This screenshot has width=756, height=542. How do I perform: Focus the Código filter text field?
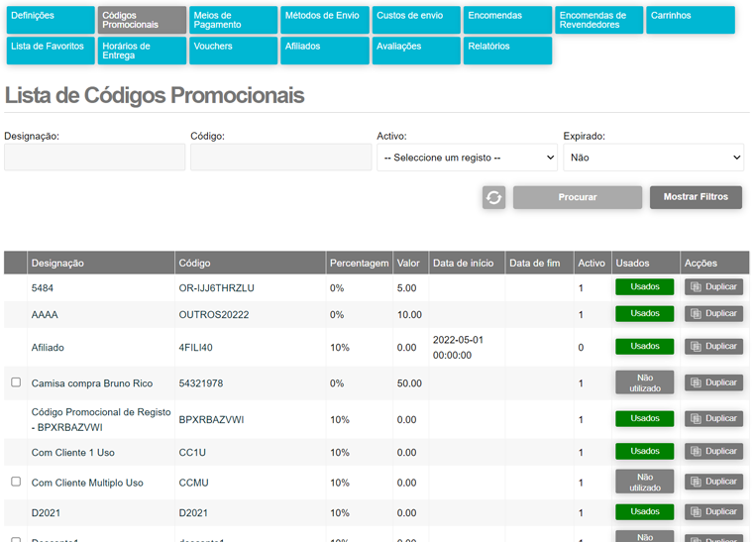[x=280, y=158]
